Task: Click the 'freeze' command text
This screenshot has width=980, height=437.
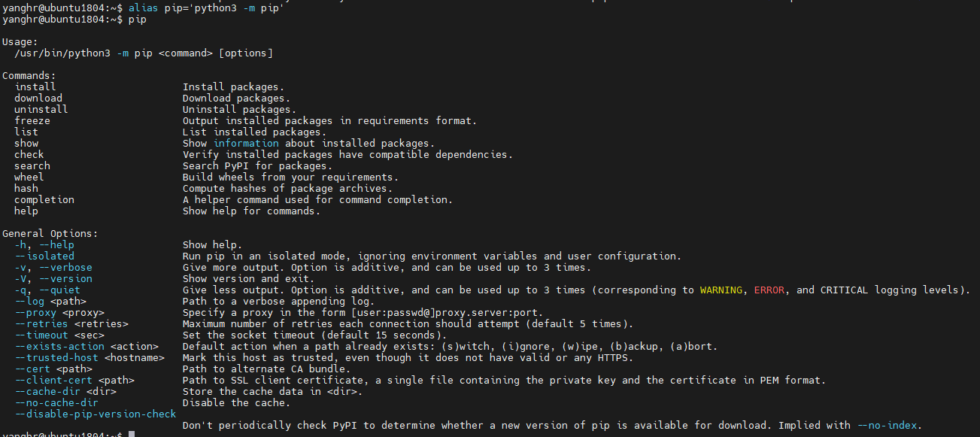Action: point(32,120)
